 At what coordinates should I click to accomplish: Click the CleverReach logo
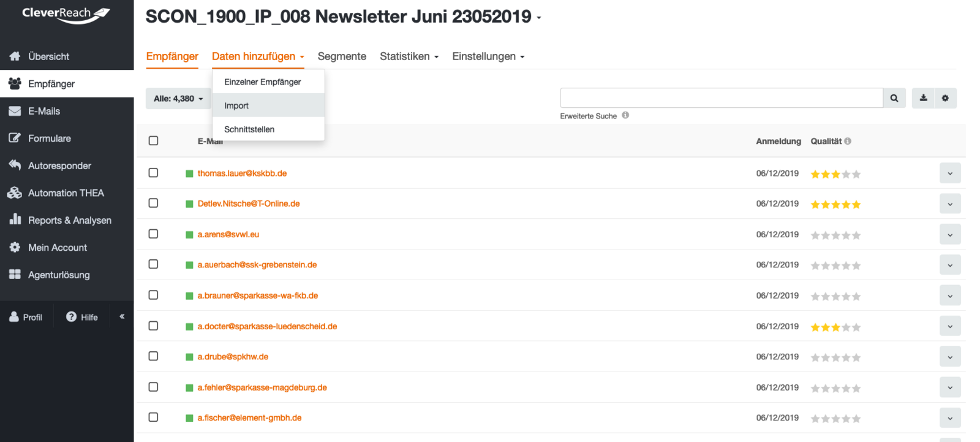(x=66, y=15)
